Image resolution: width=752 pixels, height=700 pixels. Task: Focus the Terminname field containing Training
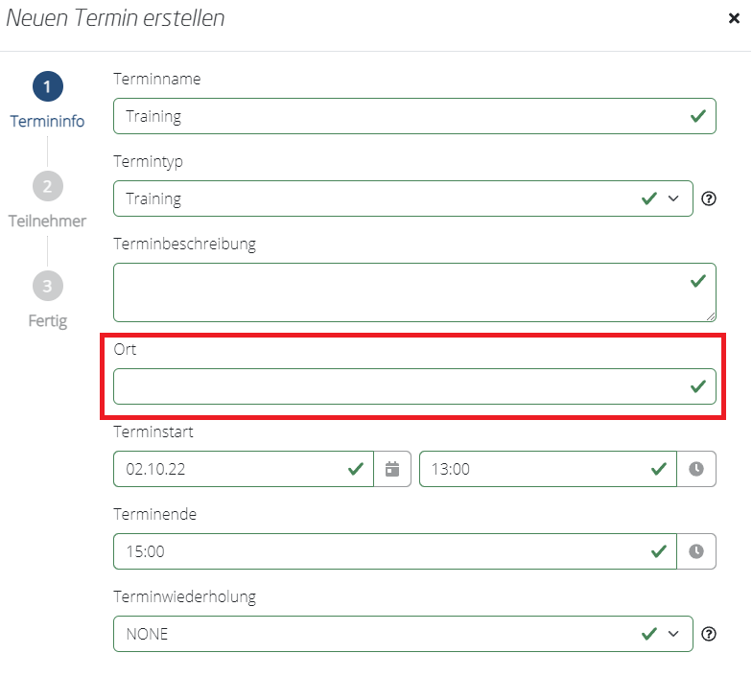(x=414, y=116)
